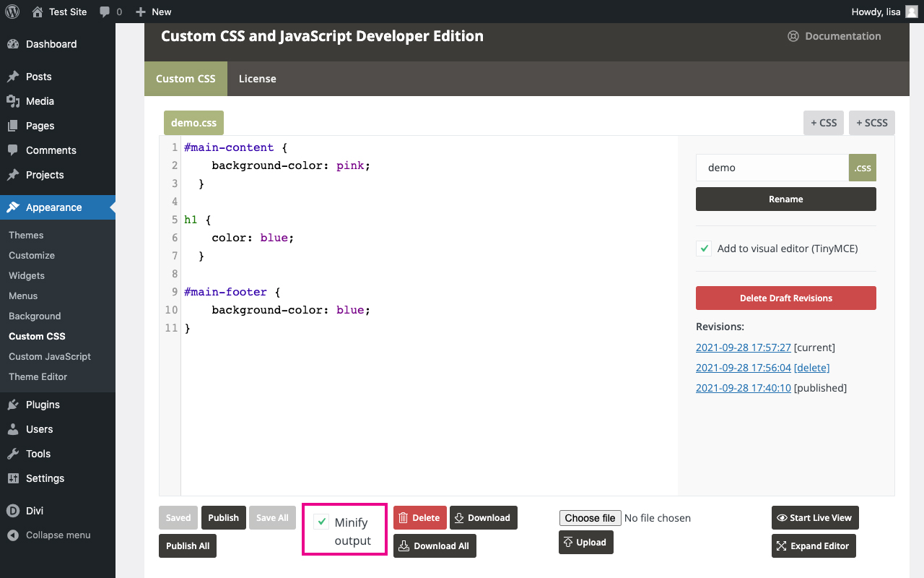Image resolution: width=924 pixels, height=578 pixels.
Task: Click the h1 selector on line 5
Action: (x=191, y=220)
